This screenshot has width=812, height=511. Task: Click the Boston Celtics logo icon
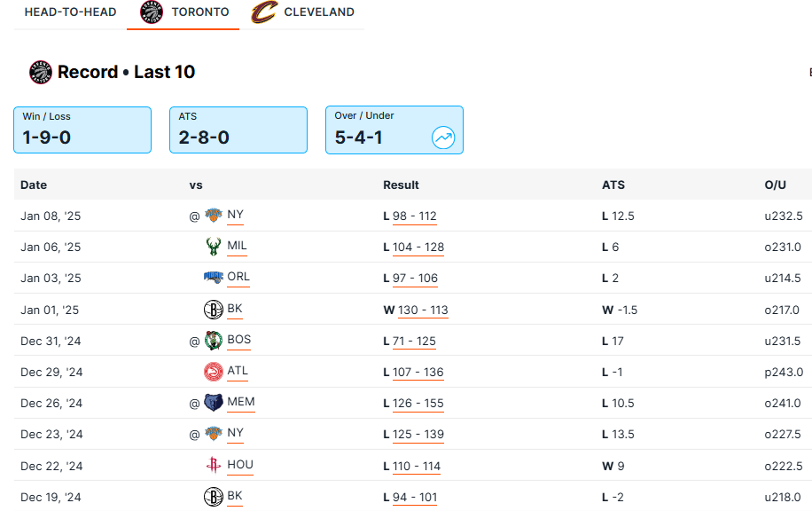[213, 341]
